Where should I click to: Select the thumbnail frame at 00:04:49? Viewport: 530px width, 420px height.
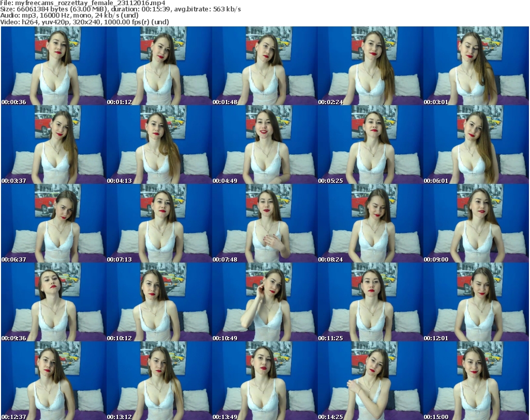264,144
